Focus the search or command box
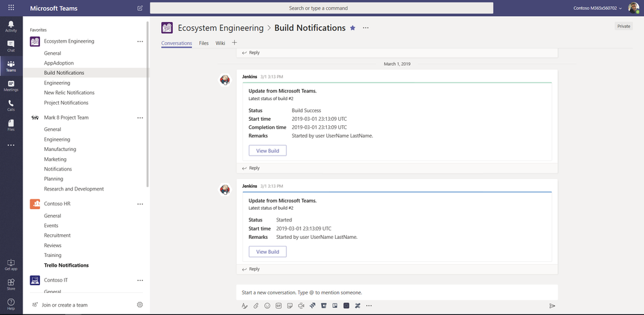The height and width of the screenshot is (315, 644). coord(322,8)
